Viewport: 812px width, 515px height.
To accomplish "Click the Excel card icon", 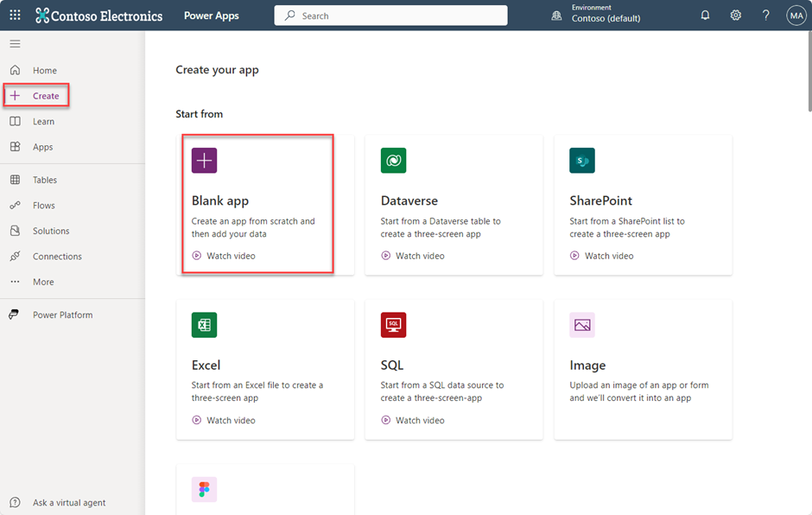I will (204, 325).
